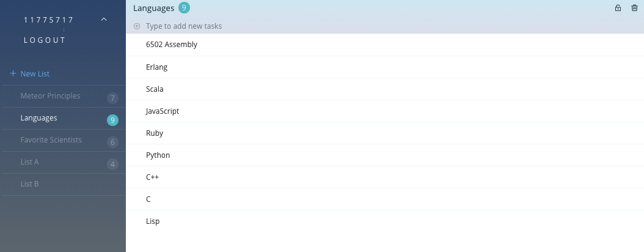Click the count badge beside Languages title
Image resolution: width=644 pixels, height=252 pixels.
pos(184,8)
